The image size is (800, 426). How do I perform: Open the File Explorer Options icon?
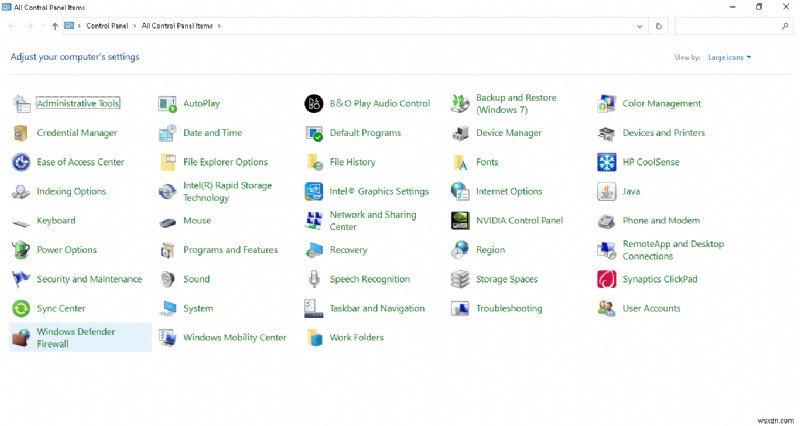click(167, 162)
